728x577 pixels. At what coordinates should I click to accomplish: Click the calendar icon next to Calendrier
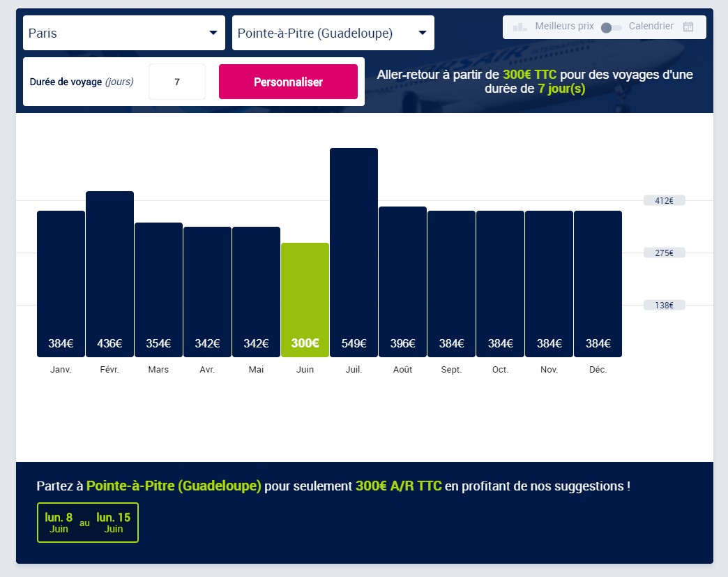688,27
